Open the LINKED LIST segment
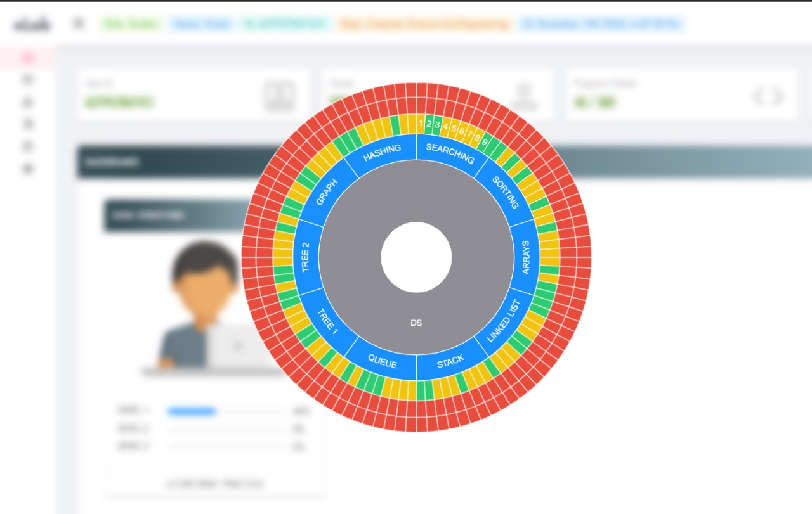 pos(503,321)
